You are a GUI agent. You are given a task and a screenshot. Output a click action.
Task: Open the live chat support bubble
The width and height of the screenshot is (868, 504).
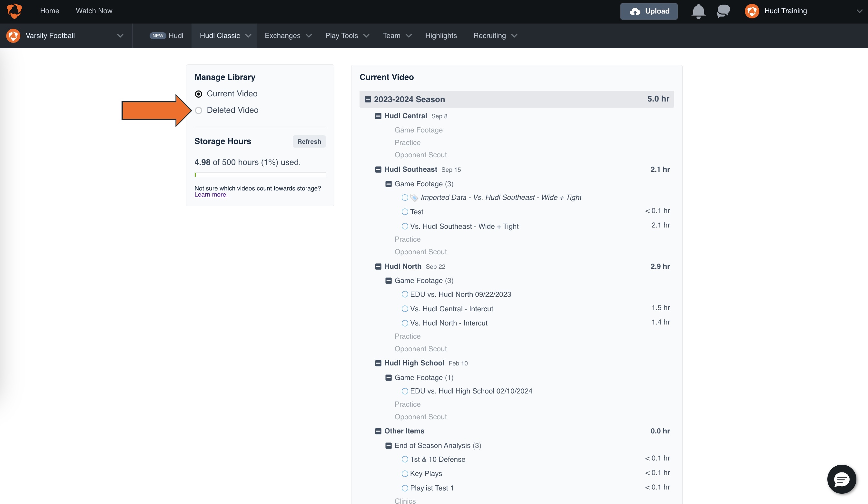point(841,479)
